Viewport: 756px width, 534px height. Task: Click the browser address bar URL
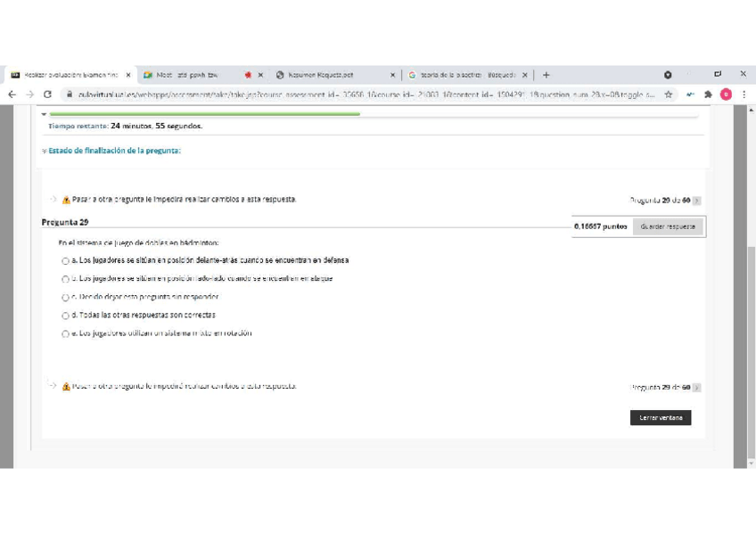click(x=366, y=94)
